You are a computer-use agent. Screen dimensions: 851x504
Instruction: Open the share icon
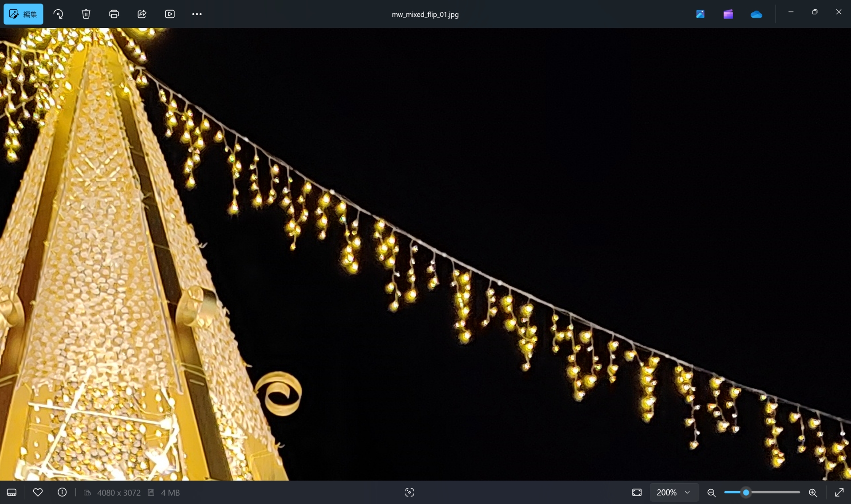142,14
